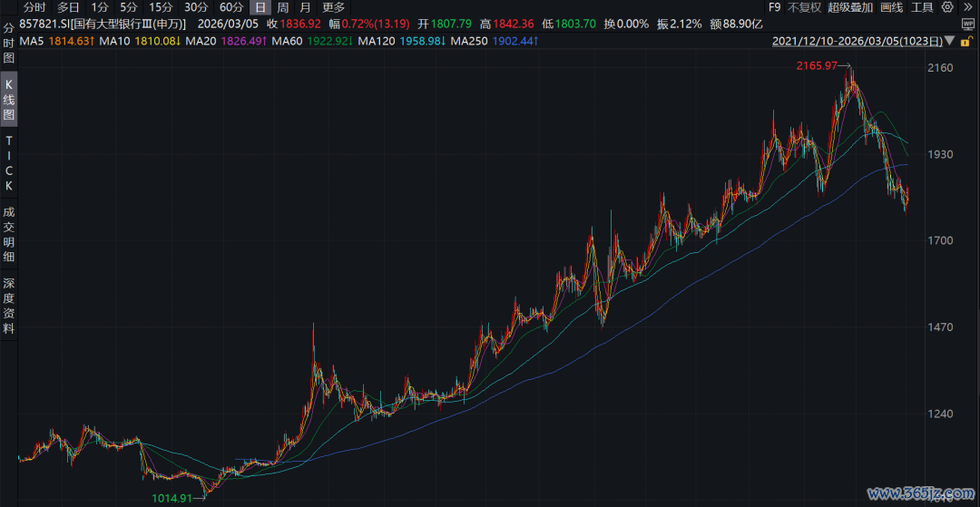Open the 更多 periods dropdown
Screen dimensions: 980x507
coord(334,7)
